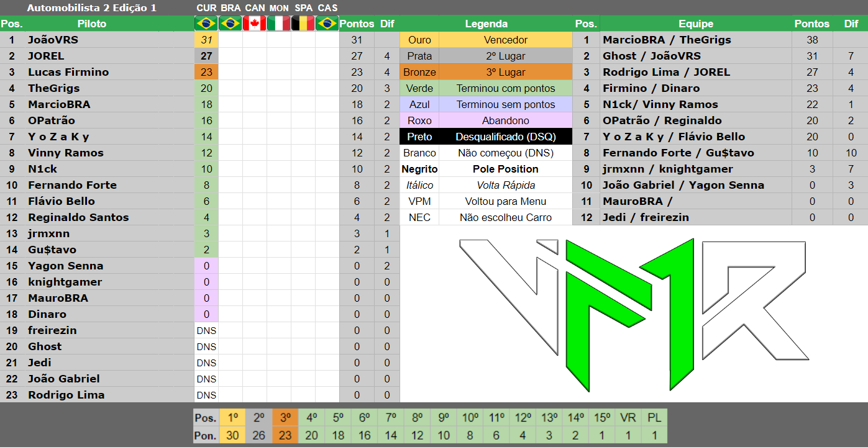
Task: Select team Ghost / JoãoVRS
Action: (652, 56)
